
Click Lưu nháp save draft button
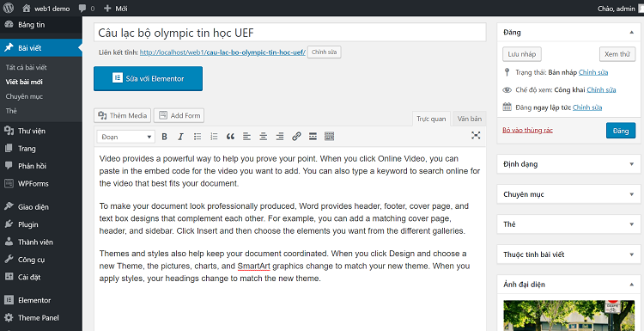click(521, 54)
